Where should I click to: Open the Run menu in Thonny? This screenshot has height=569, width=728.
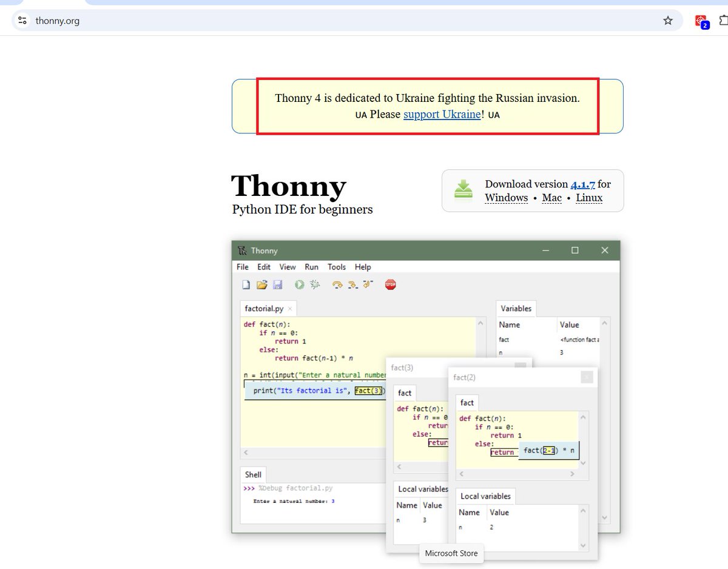(312, 267)
